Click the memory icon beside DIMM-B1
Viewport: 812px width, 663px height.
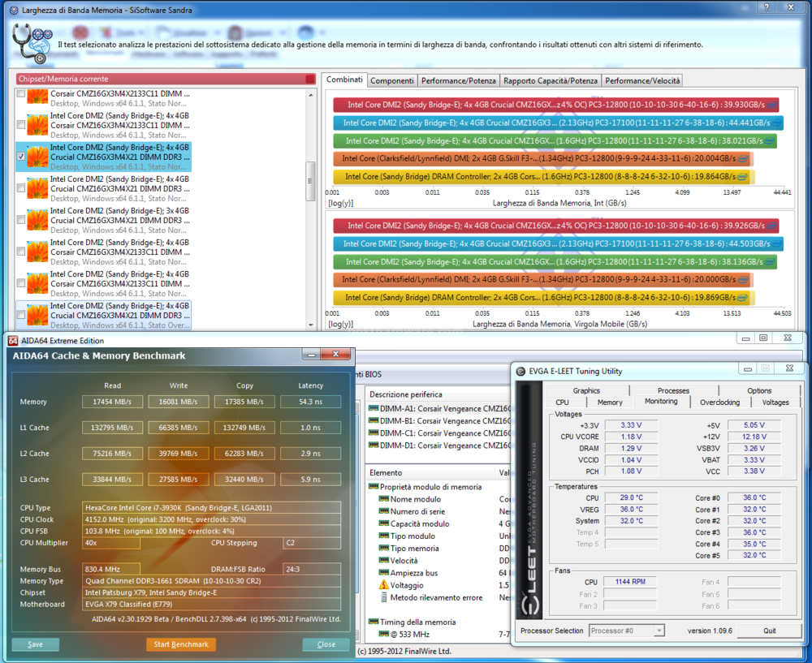[x=374, y=421]
